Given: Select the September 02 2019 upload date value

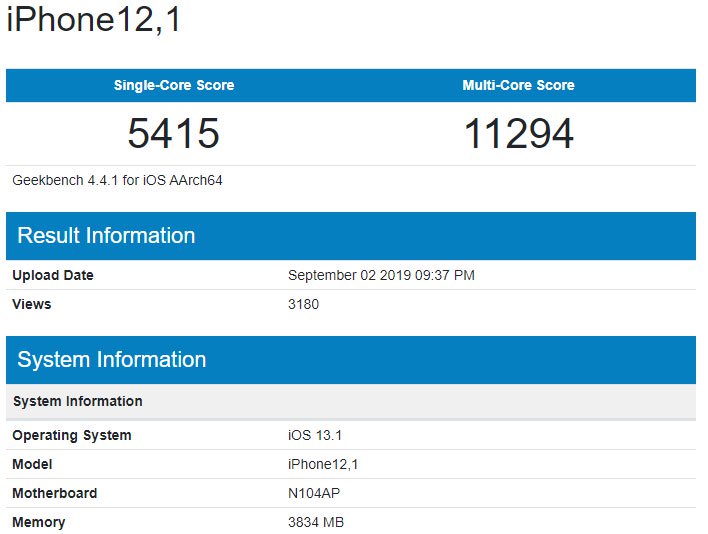Looking at the screenshot, I should (381, 275).
